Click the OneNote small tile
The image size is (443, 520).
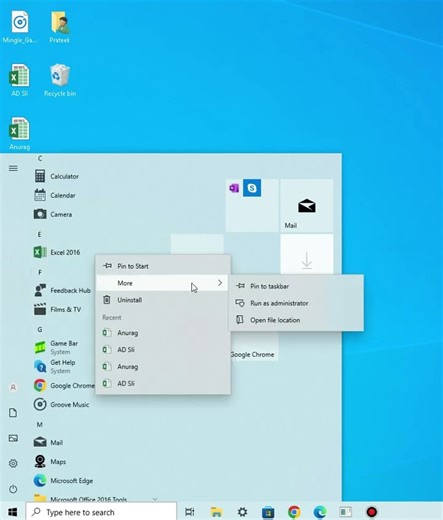[x=234, y=188]
